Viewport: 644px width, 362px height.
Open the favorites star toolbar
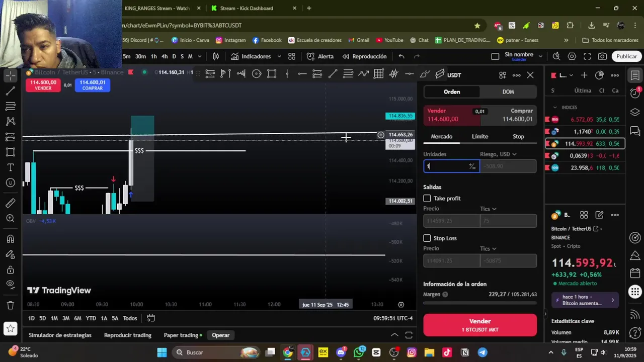pyautogui.click(x=10, y=329)
